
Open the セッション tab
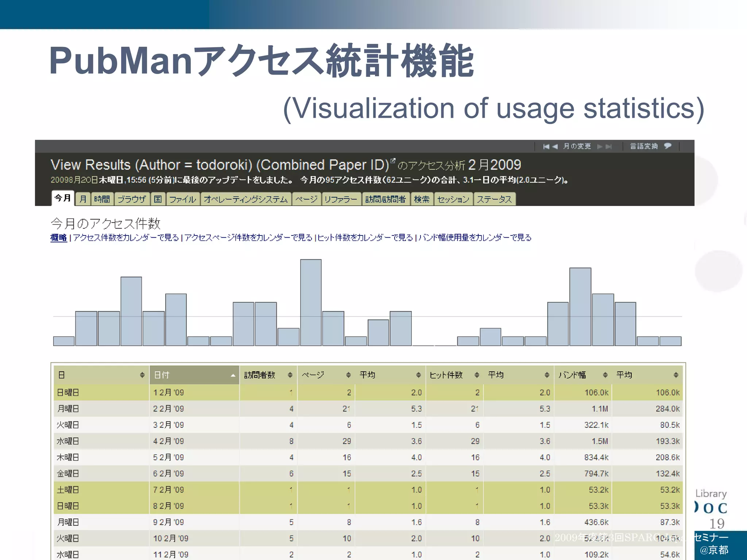(x=453, y=199)
